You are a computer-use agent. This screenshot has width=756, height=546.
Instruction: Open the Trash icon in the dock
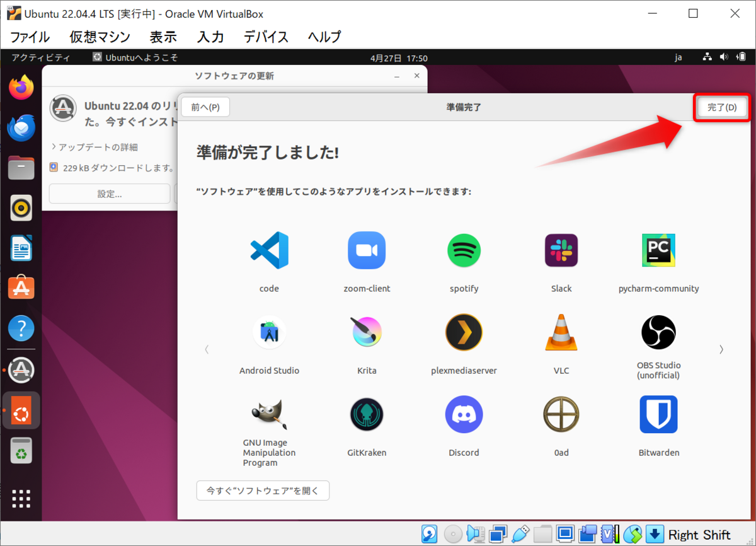(21, 450)
